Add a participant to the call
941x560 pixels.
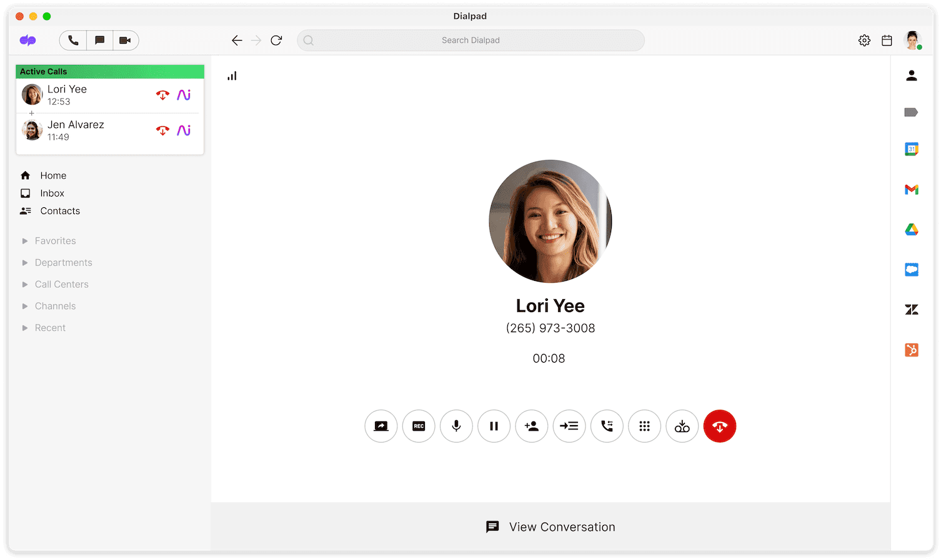tap(532, 426)
